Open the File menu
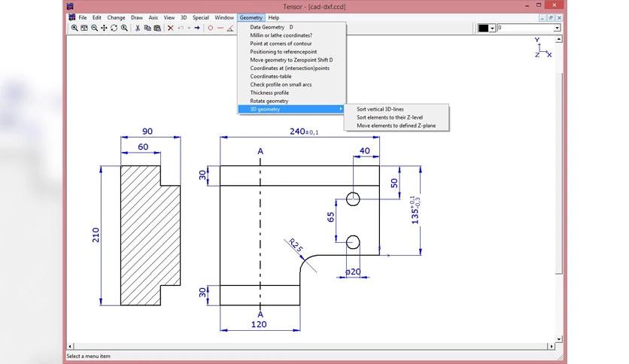 [x=83, y=17]
